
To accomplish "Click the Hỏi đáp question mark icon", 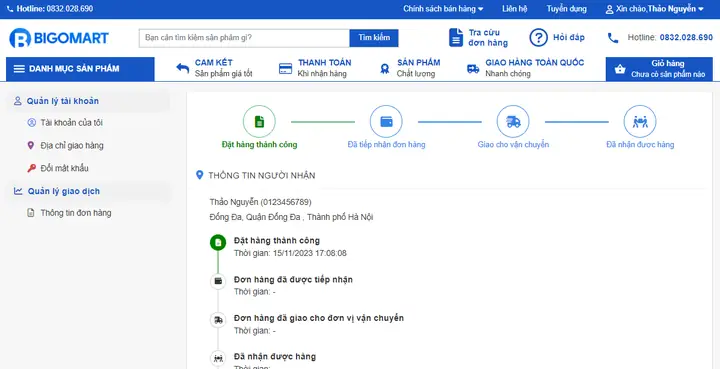I will click(x=539, y=38).
